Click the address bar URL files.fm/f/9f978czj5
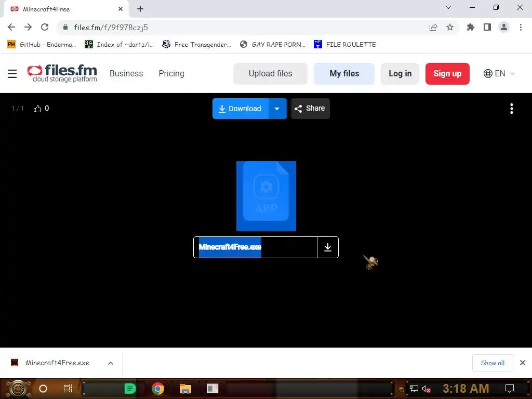Image resolution: width=532 pixels, height=399 pixels. tap(111, 28)
